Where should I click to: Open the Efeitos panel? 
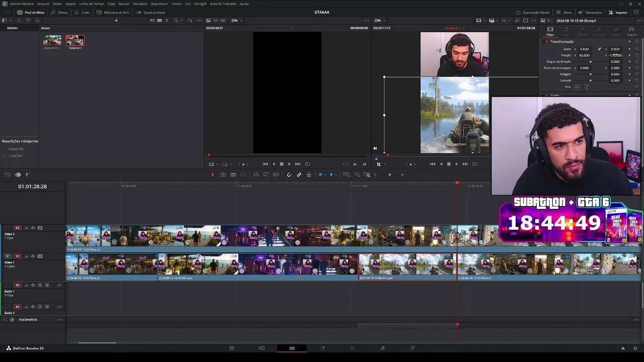[x=60, y=12]
